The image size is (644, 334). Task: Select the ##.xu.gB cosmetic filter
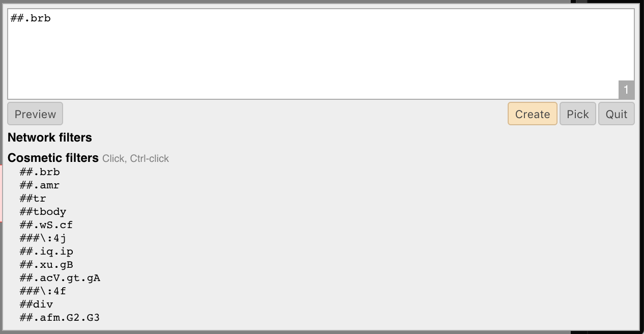tap(46, 265)
